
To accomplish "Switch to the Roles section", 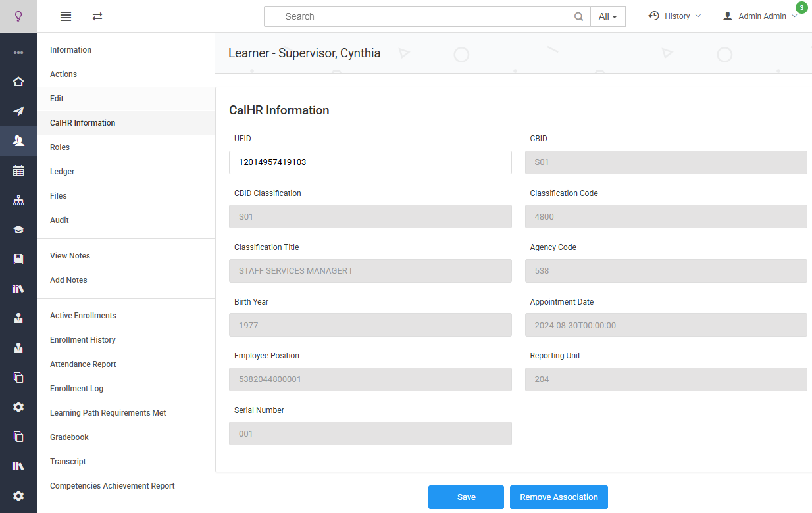I will [59, 147].
